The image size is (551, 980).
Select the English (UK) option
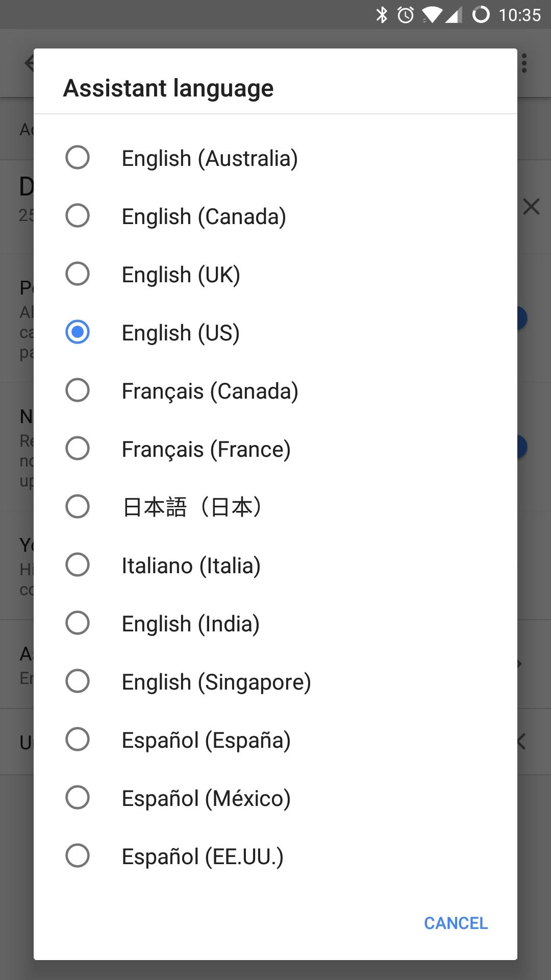click(78, 274)
